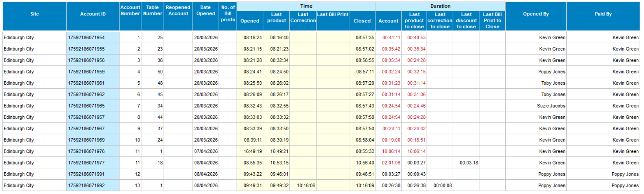Select the Last discount to close header
The height and width of the screenshot is (194, 644).
click(466, 20)
